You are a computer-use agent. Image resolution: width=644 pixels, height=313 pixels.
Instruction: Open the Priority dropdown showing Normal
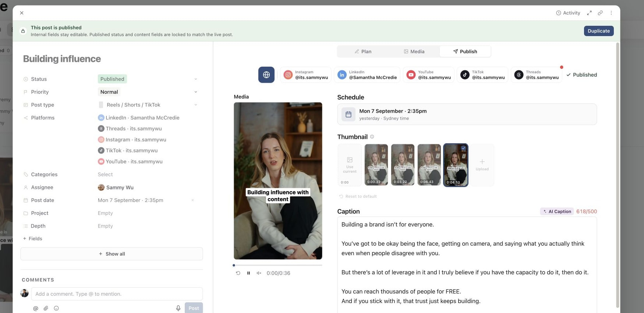(x=109, y=92)
